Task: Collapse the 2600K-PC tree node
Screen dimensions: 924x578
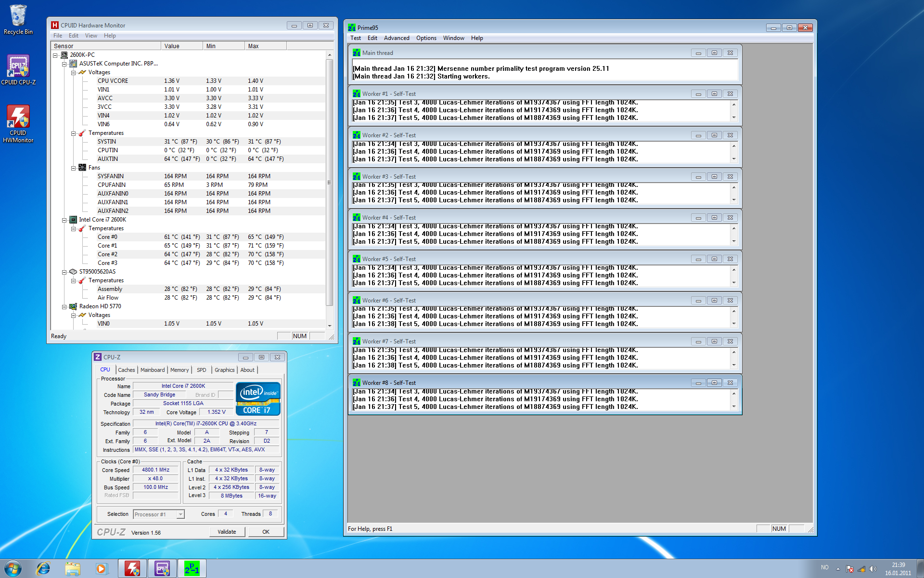Action: [x=55, y=55]
